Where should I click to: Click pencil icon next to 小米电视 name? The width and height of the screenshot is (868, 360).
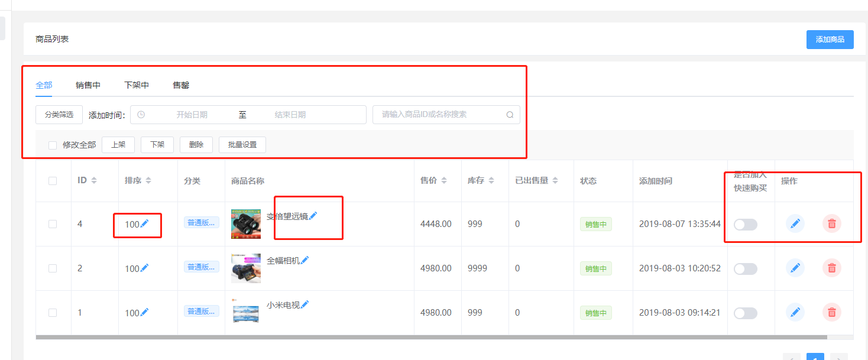pos(305,304)
